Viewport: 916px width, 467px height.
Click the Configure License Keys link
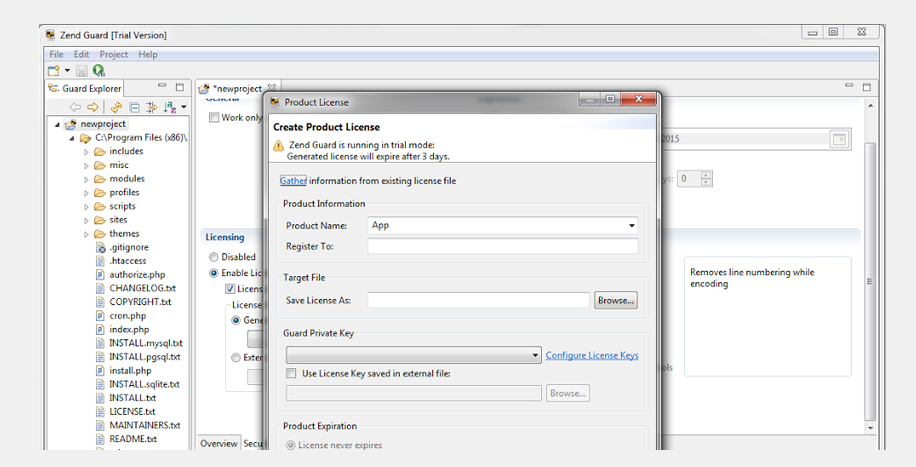(592, 355)
